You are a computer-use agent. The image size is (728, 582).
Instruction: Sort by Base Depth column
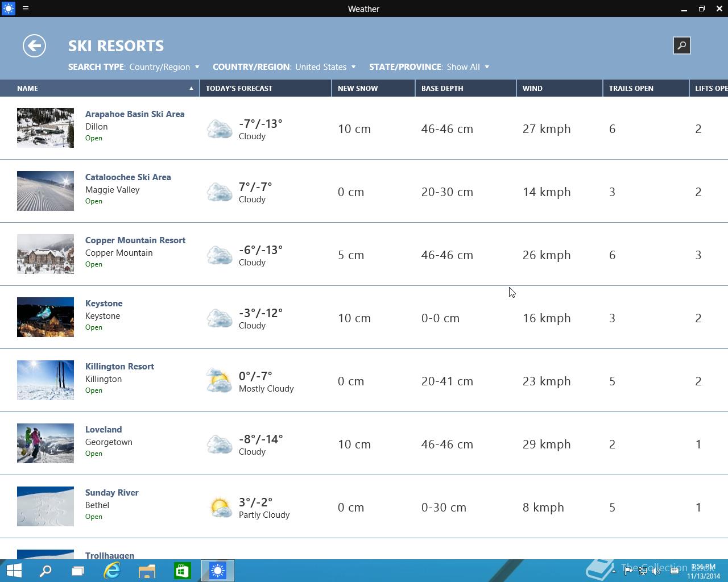point(466,88)
